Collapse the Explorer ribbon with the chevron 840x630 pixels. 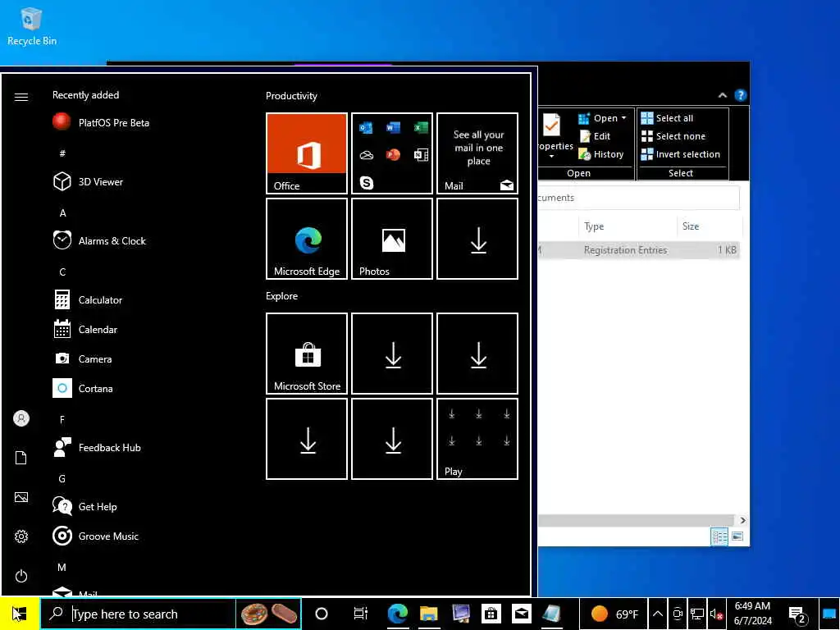[722, 95]
